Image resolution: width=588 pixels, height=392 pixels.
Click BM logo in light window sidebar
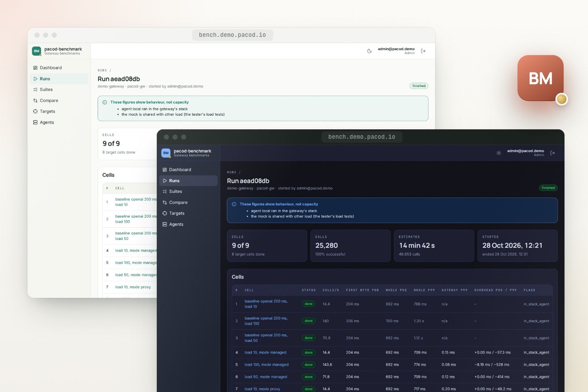pos(36,51)
